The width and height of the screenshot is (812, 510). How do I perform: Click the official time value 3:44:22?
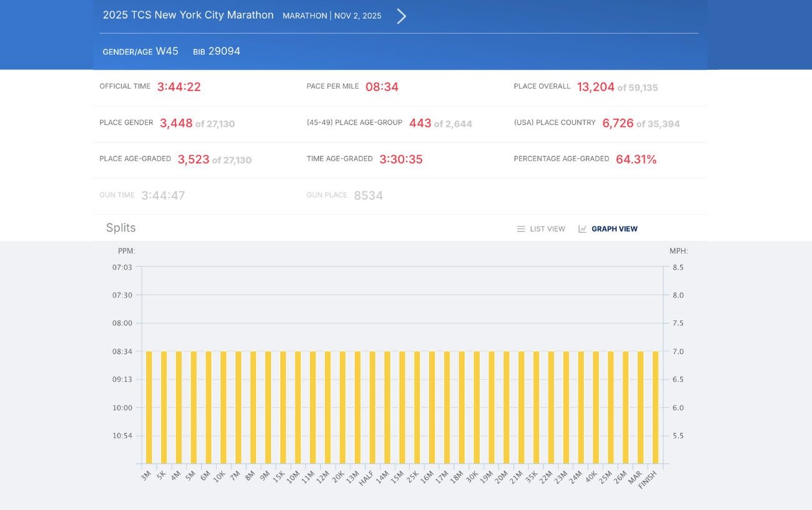pos(179,87)
